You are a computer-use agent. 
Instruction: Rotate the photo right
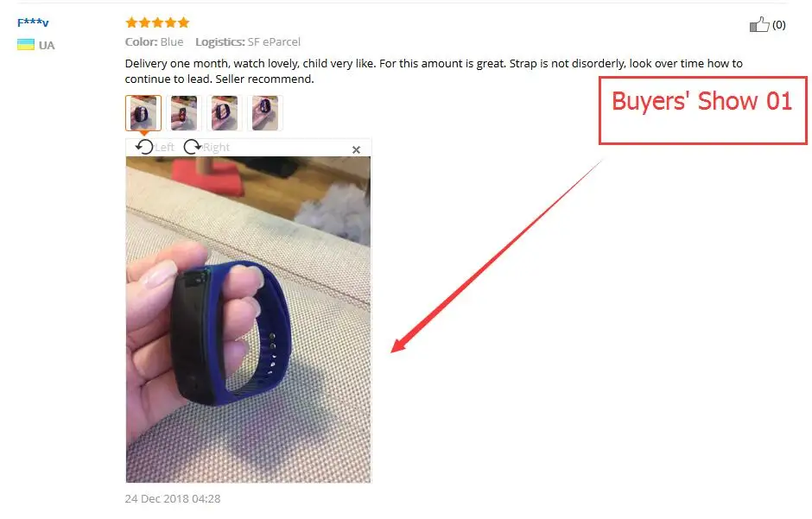click(x=192, y=147)
